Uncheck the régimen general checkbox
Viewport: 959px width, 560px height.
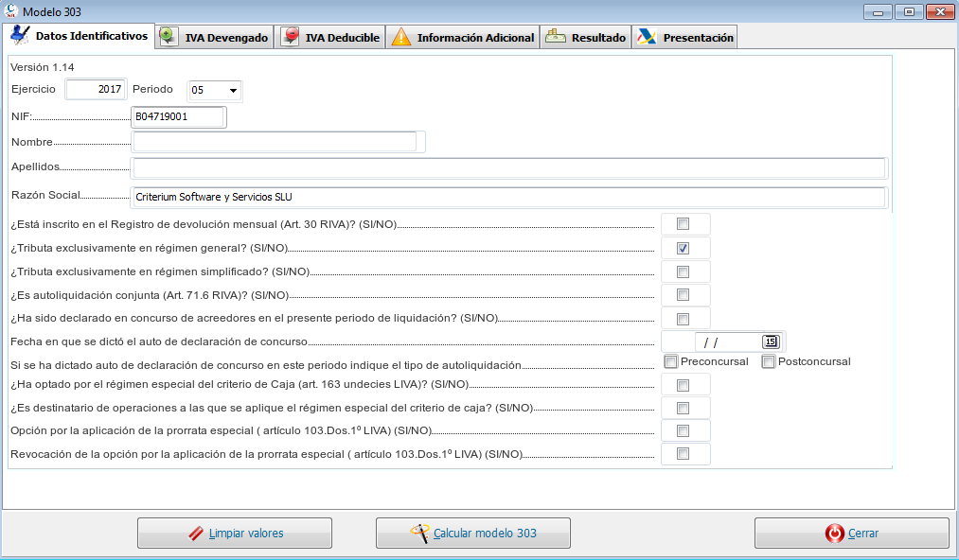coord(684,248)
